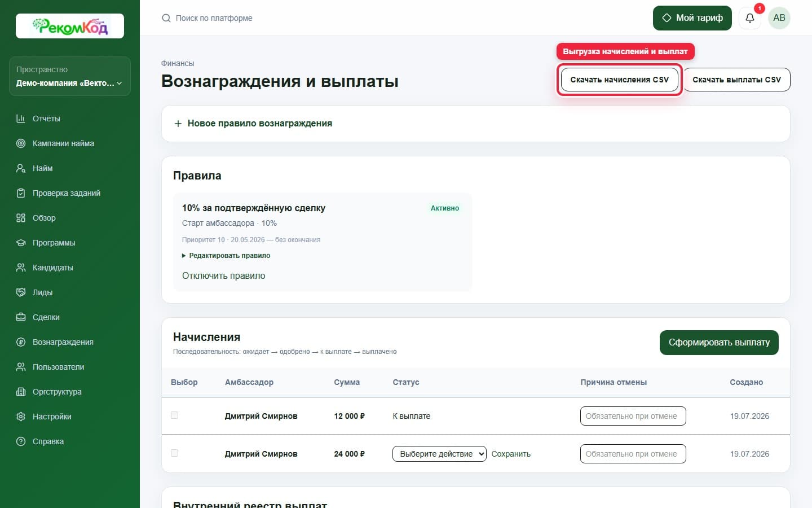Click the Настройки gear icon
Screen dimensions: 812x508
21,417
